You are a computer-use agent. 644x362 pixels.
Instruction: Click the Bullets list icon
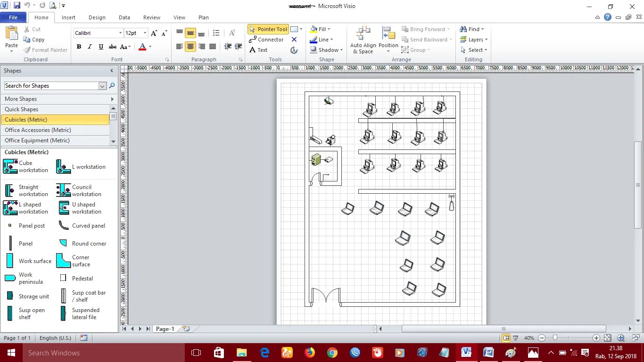click(x=216, y=33)
